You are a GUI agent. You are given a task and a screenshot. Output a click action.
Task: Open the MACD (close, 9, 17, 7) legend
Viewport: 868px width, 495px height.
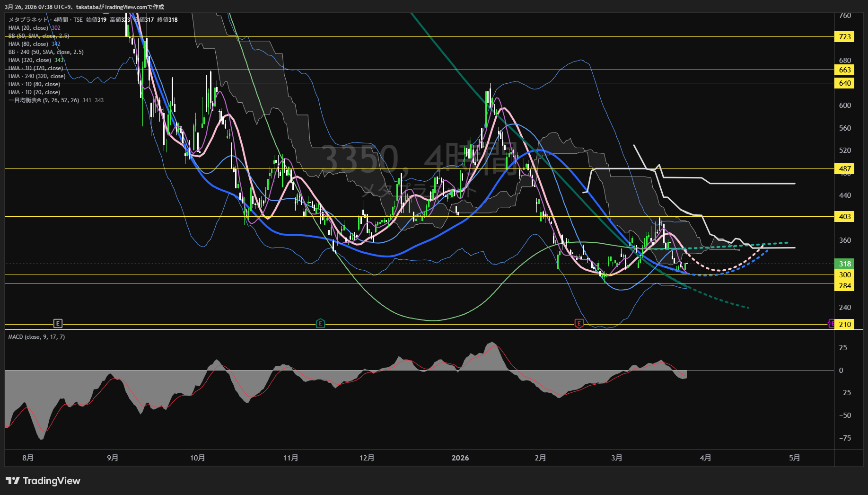(36, 337)
